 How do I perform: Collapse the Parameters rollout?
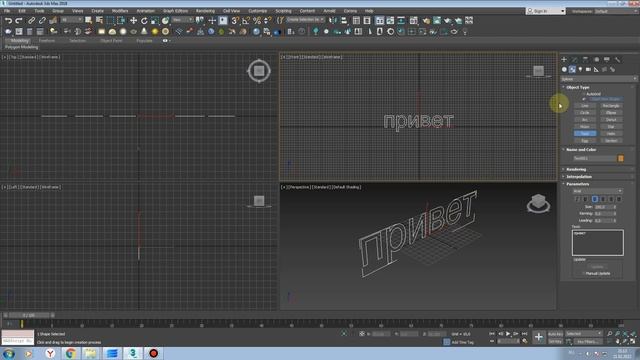click(578, 184)
